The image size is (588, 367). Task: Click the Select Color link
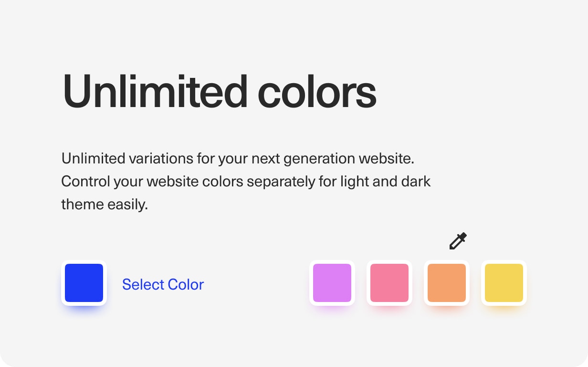point(163,284)
